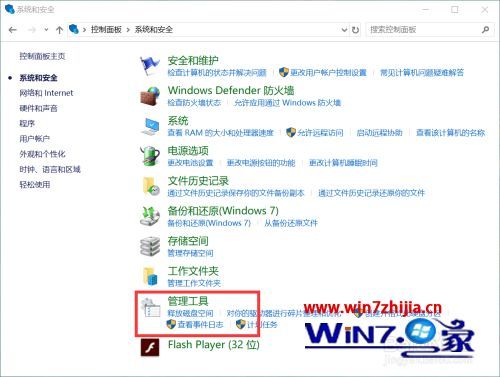Select 系统和安全 in the sidebar
500x377 pixels.
point(38,78)
